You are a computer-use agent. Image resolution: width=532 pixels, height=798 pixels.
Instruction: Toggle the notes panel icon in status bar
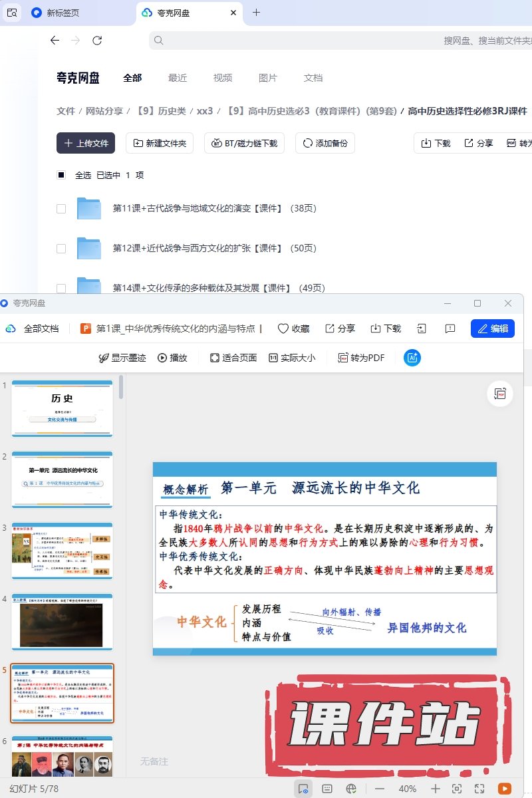pos(327,789)
